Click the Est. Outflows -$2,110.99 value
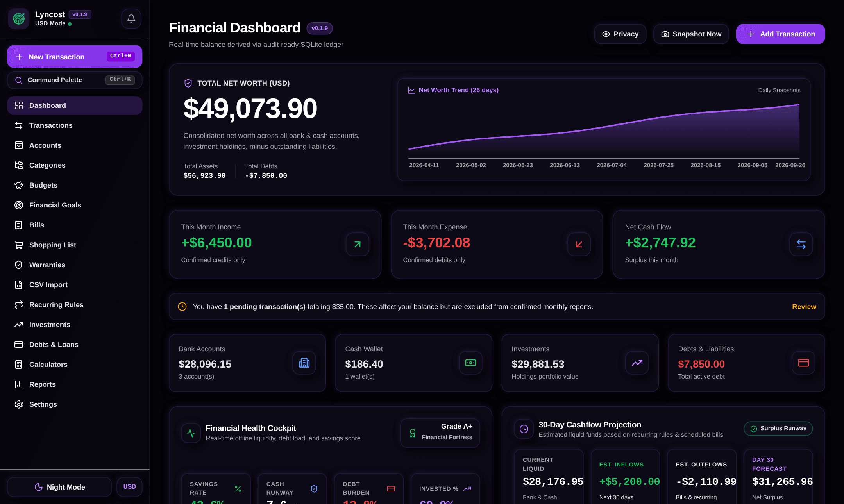 pos(706,482)
